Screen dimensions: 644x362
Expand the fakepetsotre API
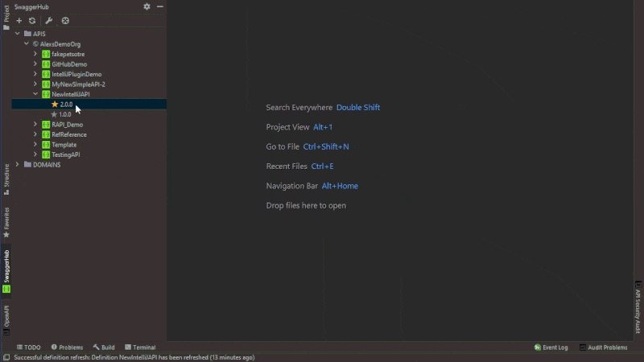coord(35,54)
